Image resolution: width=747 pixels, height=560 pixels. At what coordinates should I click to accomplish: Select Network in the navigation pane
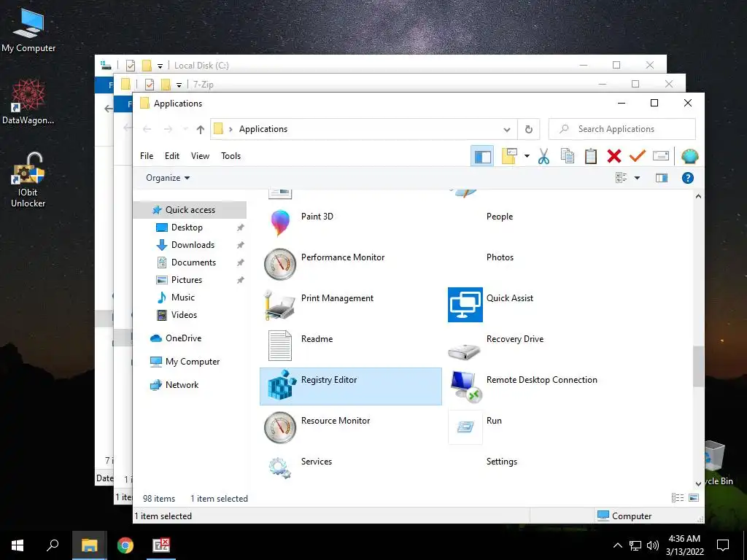(x=182, y=385)
